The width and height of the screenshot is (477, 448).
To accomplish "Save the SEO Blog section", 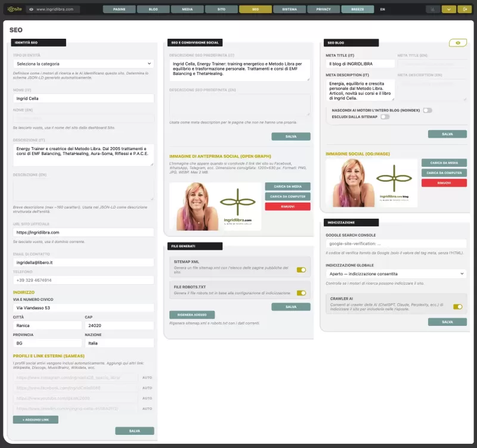I will click(x=447, y=134).
